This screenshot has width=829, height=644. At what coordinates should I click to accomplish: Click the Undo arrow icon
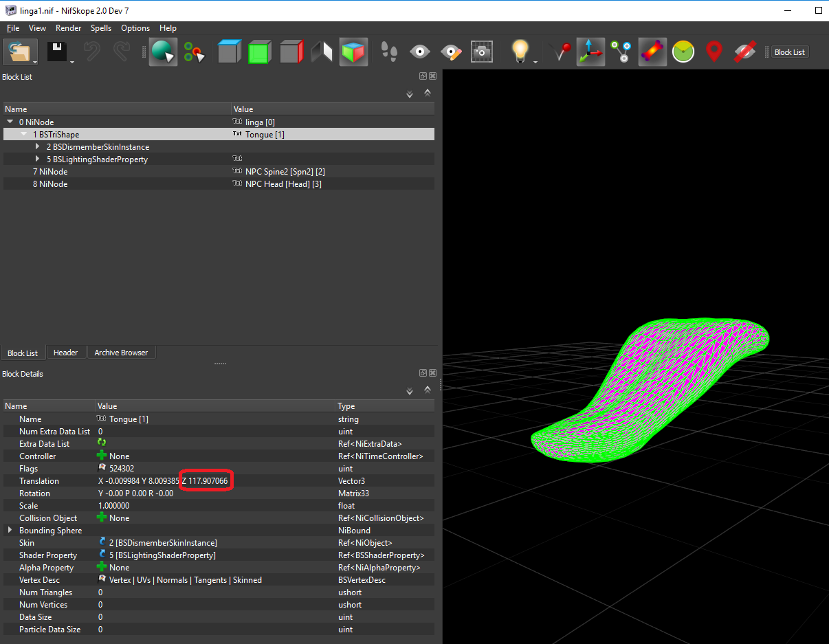(x=92, y=52)
